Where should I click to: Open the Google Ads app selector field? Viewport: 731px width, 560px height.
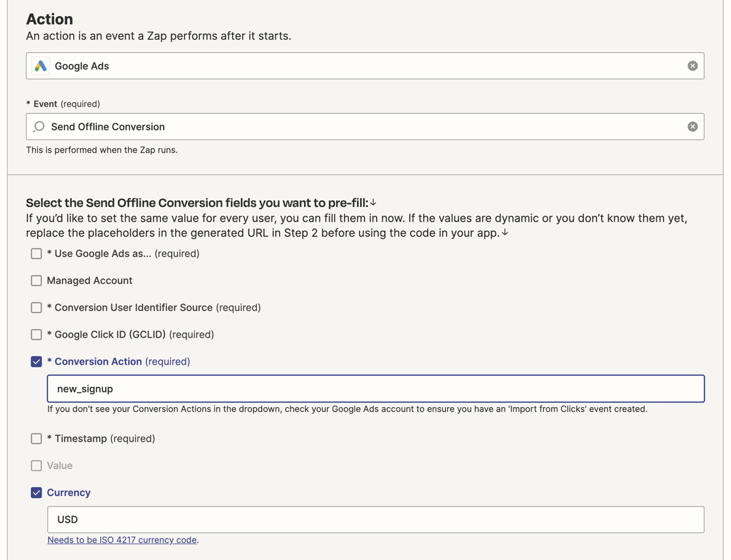pyautogui.click(x=365, y=66)
